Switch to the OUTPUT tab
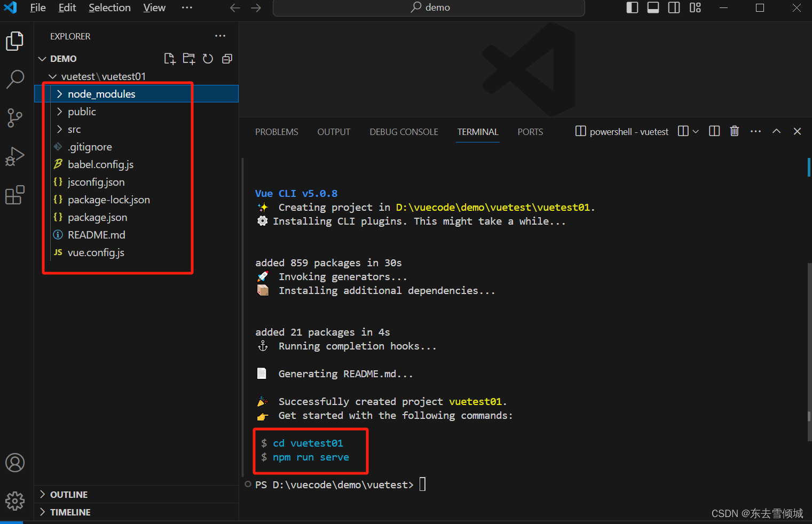812x524 pixels. tap(334, 132)
